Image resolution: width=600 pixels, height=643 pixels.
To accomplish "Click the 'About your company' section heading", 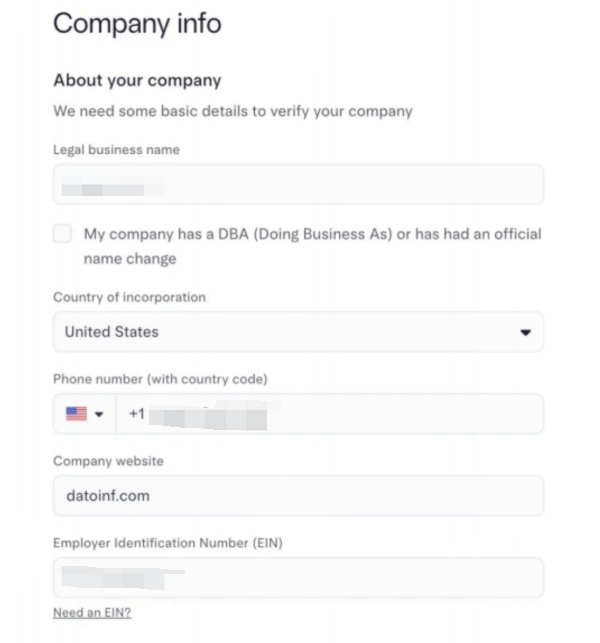I will [x=137, y=80].
